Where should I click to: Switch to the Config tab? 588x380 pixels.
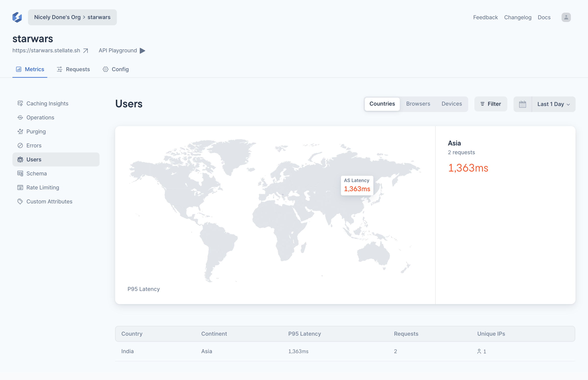point(116,69)
